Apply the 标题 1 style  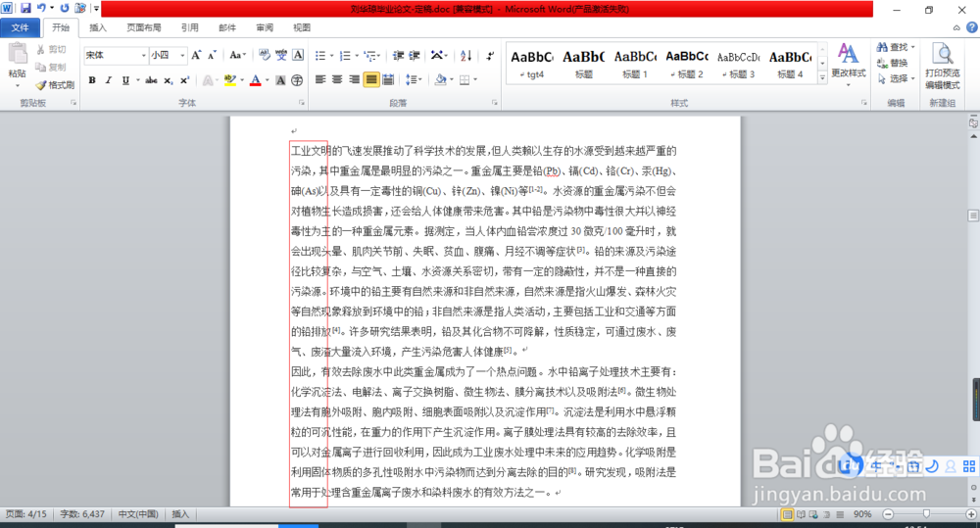(635, 64)
